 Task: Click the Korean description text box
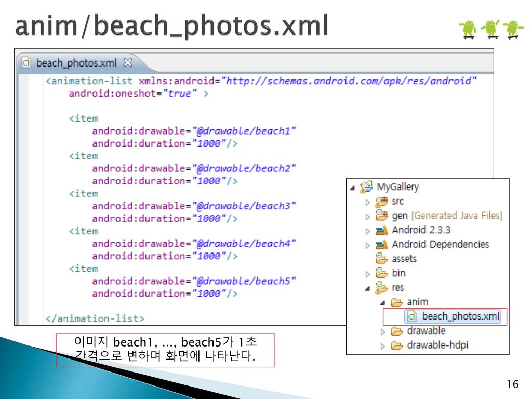coord(165,350)
